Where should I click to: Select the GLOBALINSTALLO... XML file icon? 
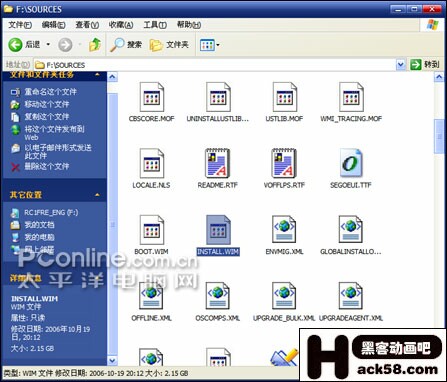(x=351, y=230)
